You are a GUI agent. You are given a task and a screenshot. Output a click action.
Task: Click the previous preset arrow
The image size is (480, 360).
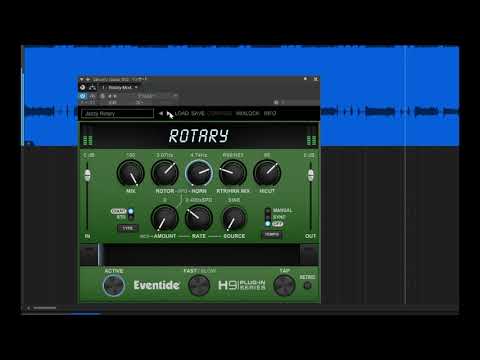tap(161, 113)
